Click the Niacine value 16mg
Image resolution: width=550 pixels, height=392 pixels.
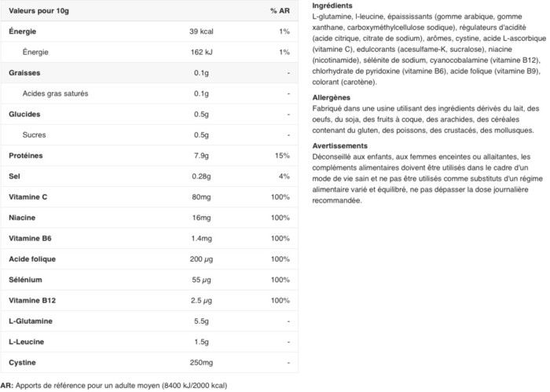[202, 218]
